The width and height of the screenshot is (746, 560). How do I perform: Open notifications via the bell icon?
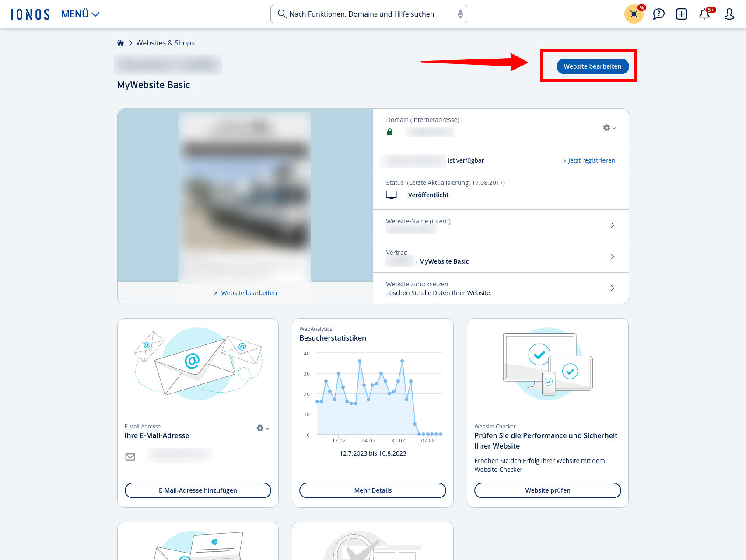[x=704, y=14]
